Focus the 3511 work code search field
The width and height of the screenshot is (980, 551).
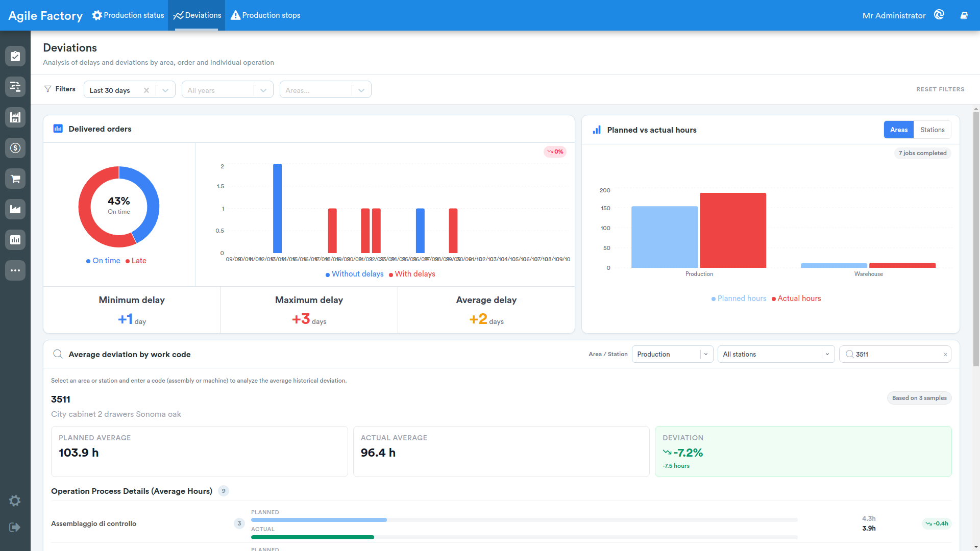pyautogui.click(x=895, y=354)
